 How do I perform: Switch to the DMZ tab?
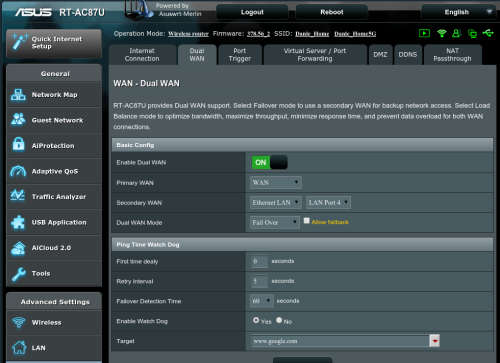380,55
